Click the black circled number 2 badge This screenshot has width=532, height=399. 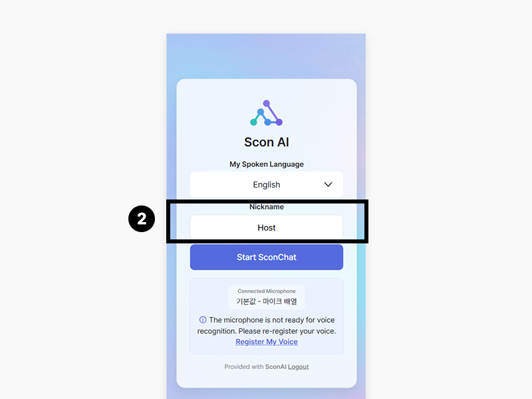tap(142, 219)
